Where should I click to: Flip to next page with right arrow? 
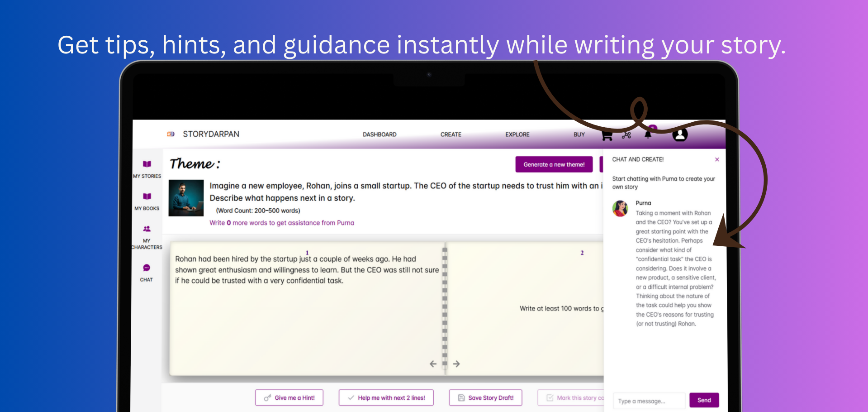[x=456, y=364]
